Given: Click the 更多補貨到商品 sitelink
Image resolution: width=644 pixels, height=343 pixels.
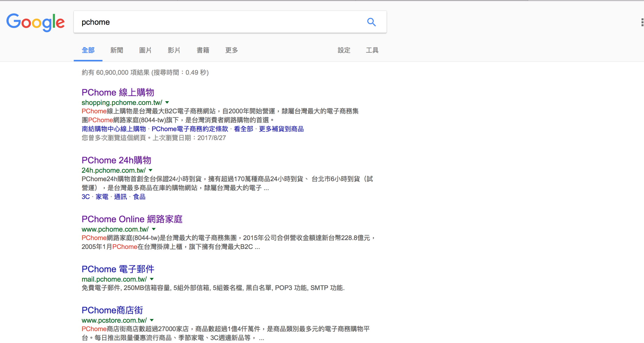Looking at the screenshot, I should pyautogui.click(x=281, y=129).
